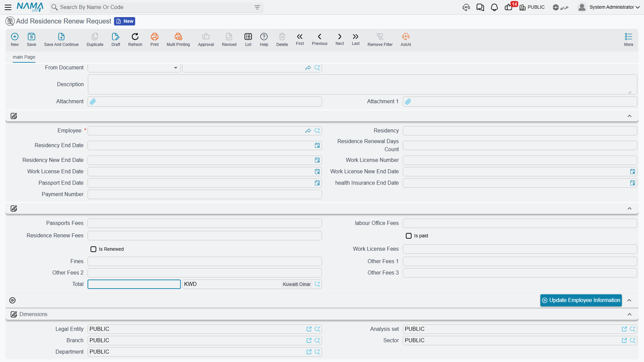
Task: Click Save And Continue
Action: (61, 39)
